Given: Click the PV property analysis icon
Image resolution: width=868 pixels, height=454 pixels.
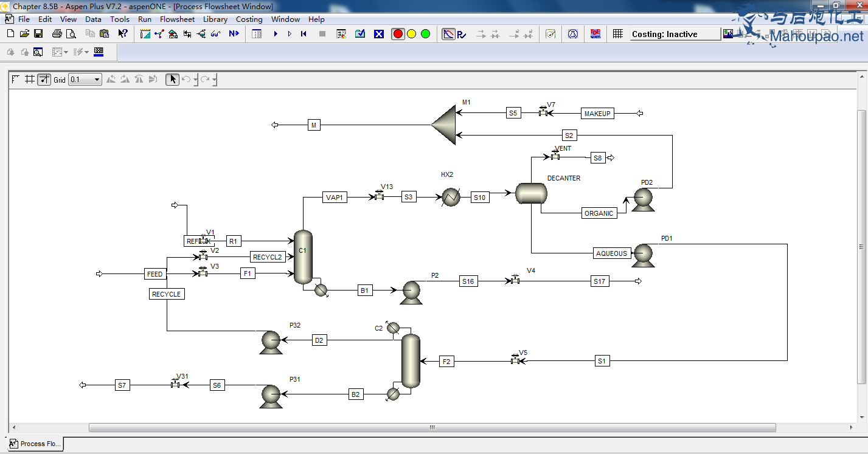Looking at the screenshot, I should [x=461, y=34].
